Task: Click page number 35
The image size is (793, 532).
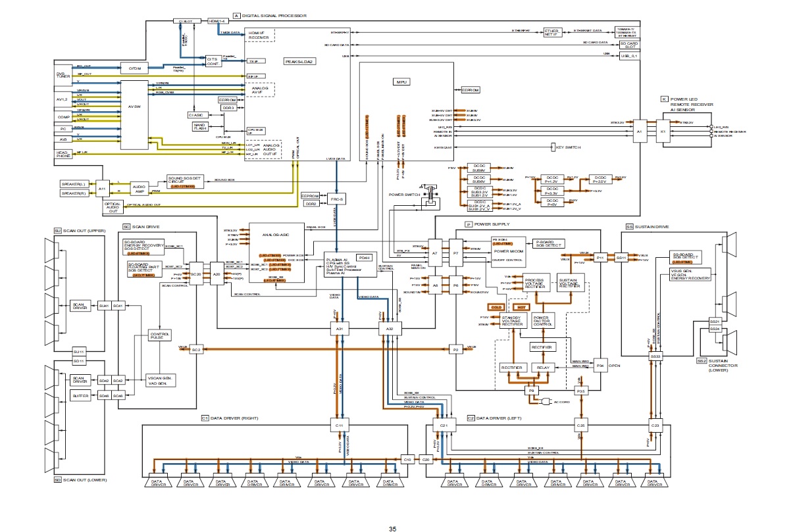Action: [392, 529]
